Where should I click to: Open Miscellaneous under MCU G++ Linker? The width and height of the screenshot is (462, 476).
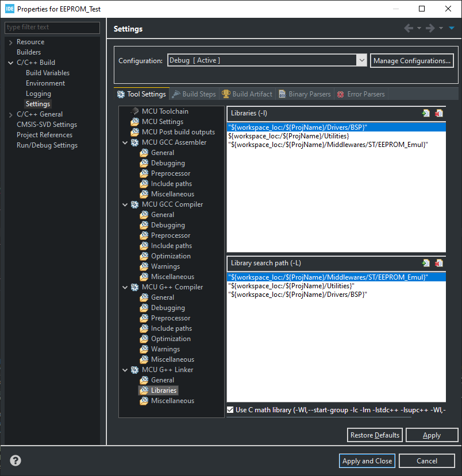[172, 400]
